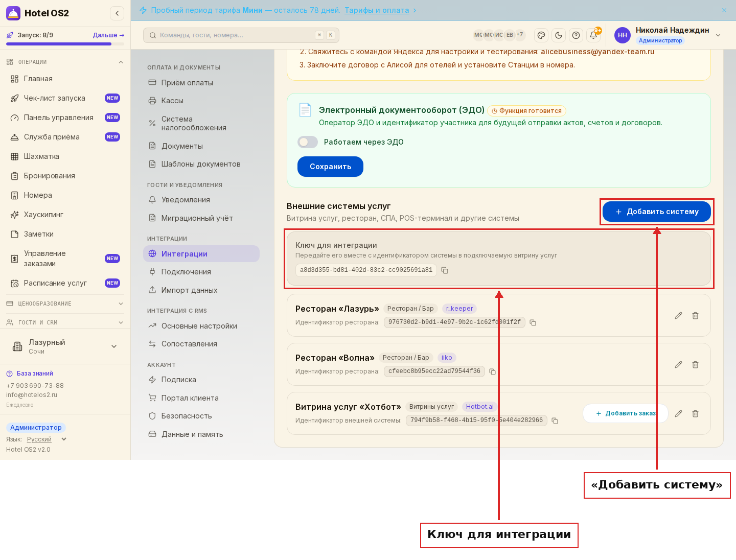Image resolution: width=736 pixels, height=560 pixels.
Task: Collapse the ОПЕРАЦИИ section
Action: pos(65,62)
